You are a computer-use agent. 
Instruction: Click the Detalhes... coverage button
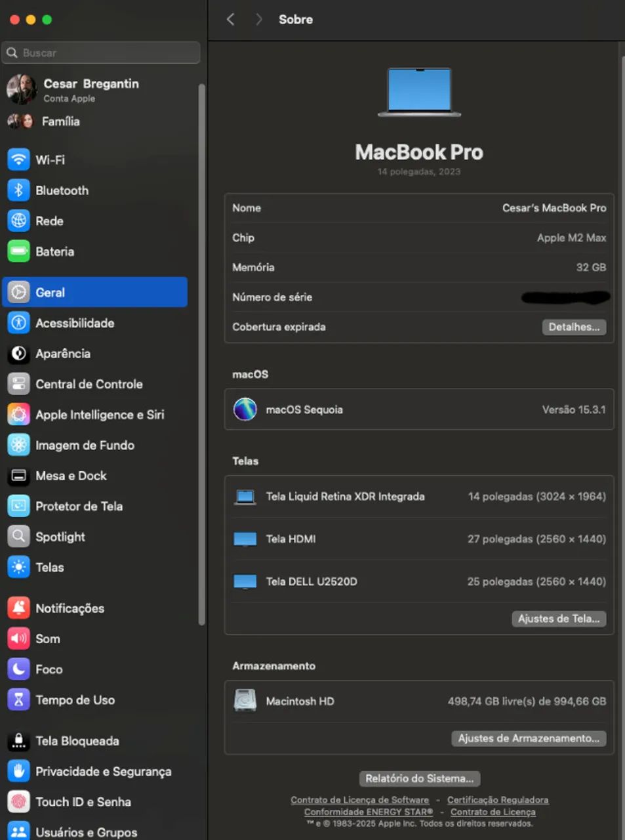[574, 327]
